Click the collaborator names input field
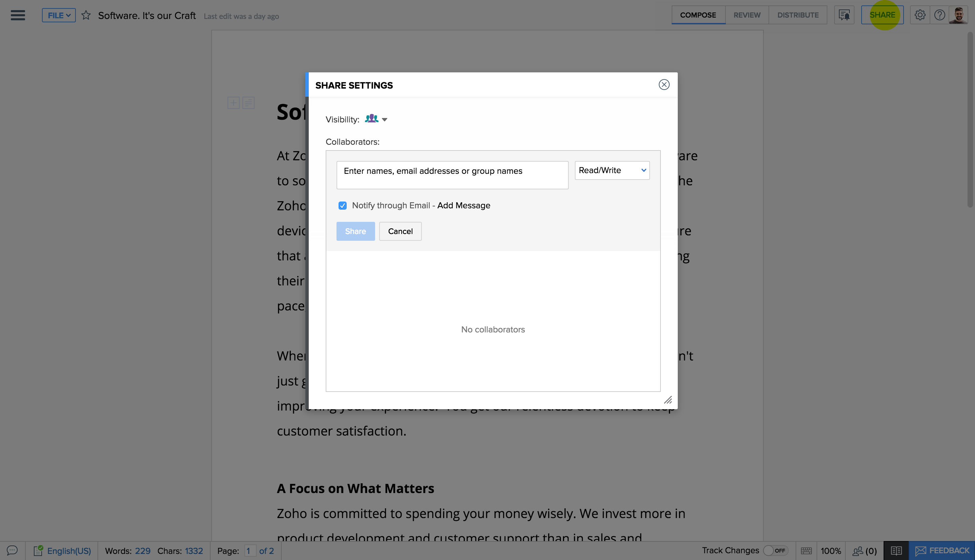The image size is (975, 560). 452,175
